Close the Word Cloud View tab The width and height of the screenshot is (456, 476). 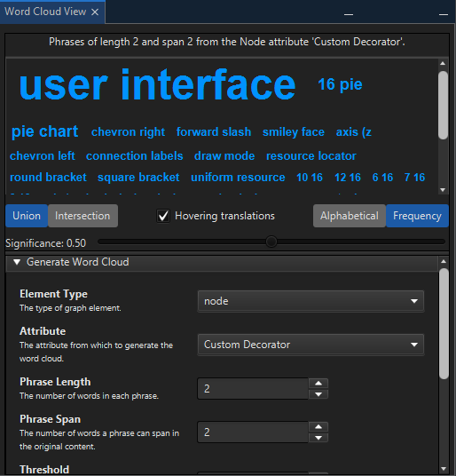pos(95,12)
